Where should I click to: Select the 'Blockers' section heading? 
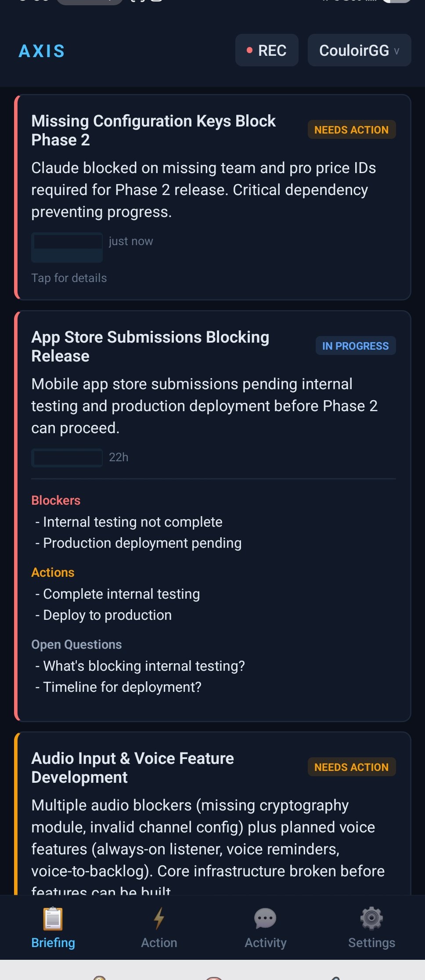coord(56,500)
